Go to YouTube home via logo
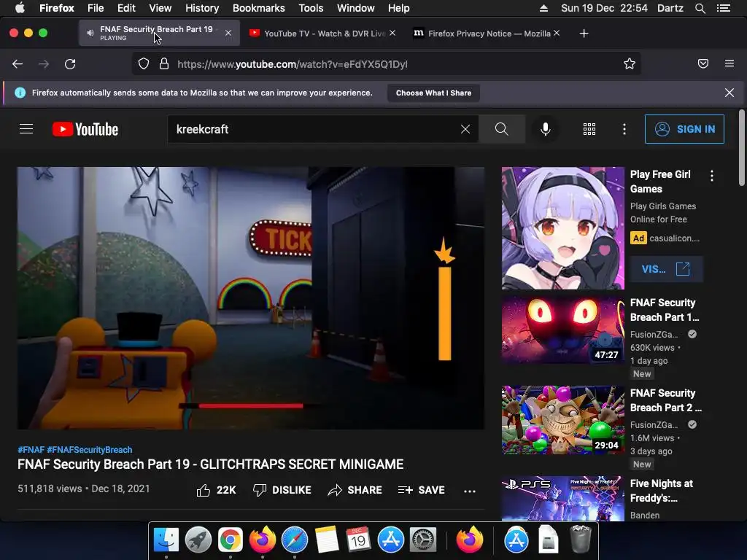 click(x=85, y=129)
